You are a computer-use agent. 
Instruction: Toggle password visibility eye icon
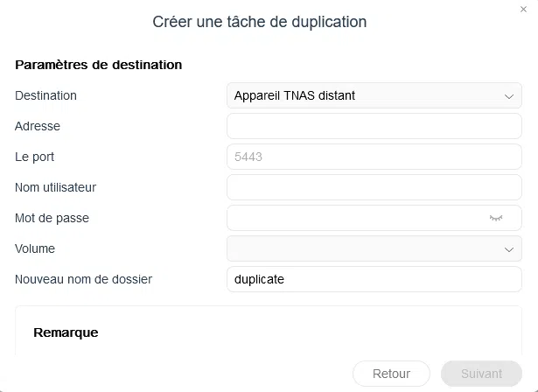496,218
